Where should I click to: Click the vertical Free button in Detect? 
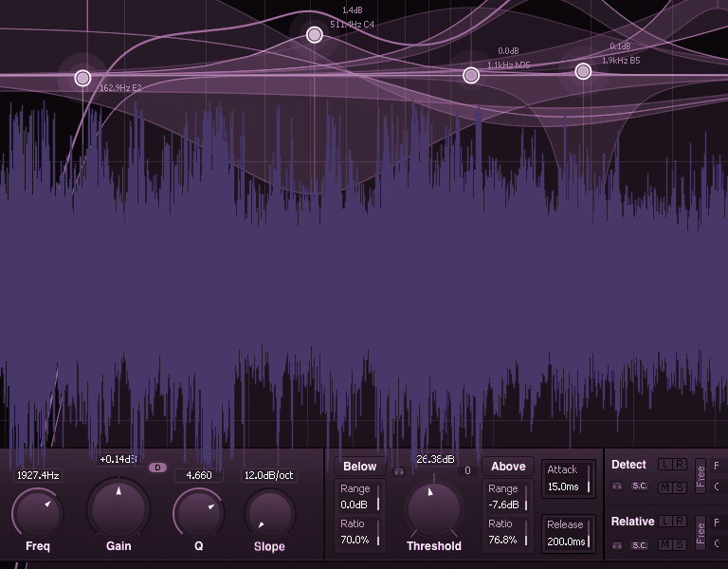click(701, 476)
